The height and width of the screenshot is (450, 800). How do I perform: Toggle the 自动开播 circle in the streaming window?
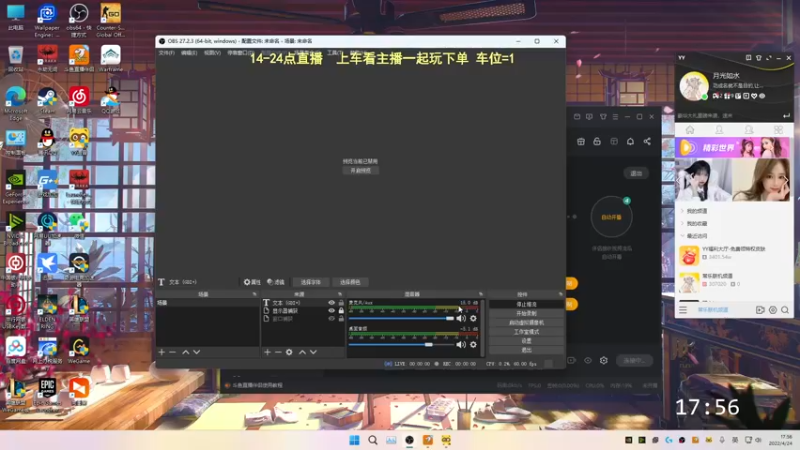(x=611, y=217)
